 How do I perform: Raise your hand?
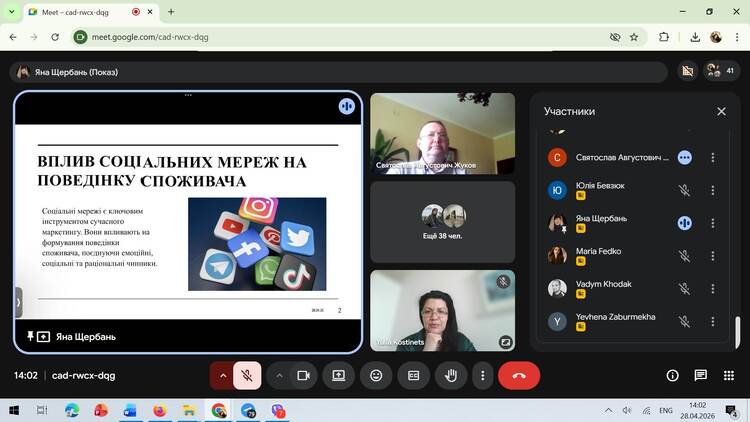pos(451,376)
